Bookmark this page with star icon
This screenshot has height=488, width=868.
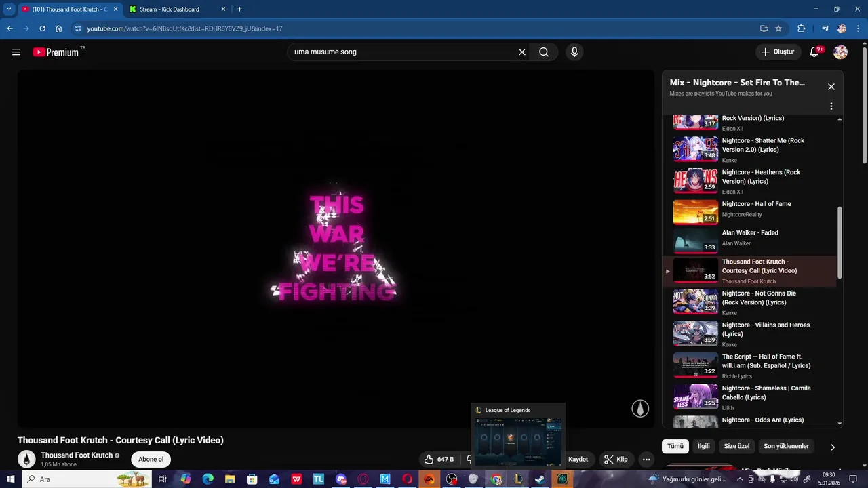(x=778, y=28)
